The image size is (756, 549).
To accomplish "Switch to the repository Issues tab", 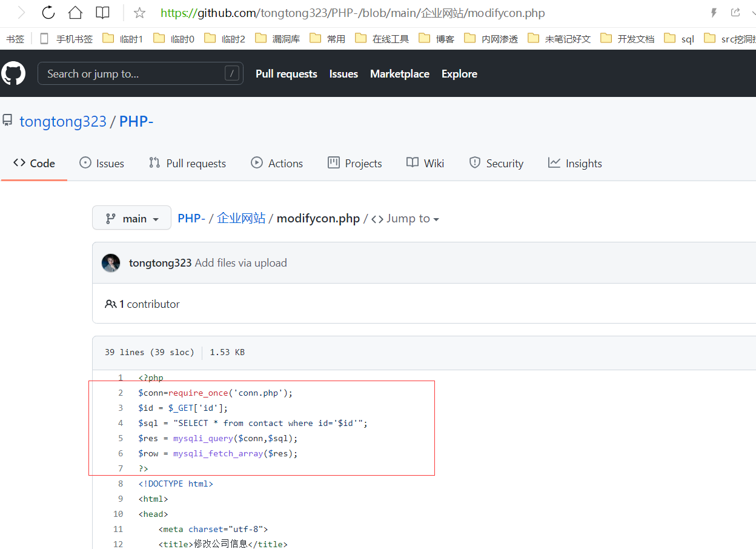I will 102,163.
